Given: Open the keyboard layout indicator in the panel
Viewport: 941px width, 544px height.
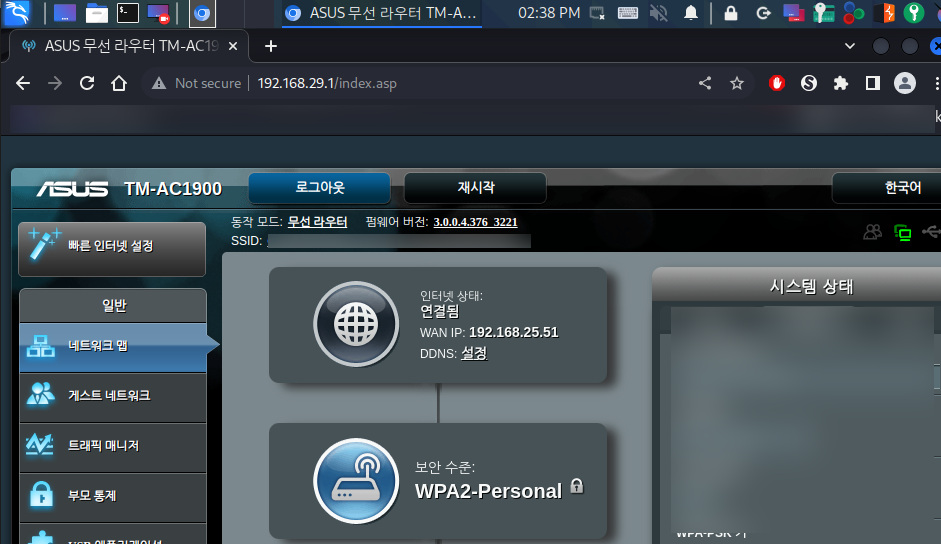Looking at the screenshot, I should [x=628, y=13].
